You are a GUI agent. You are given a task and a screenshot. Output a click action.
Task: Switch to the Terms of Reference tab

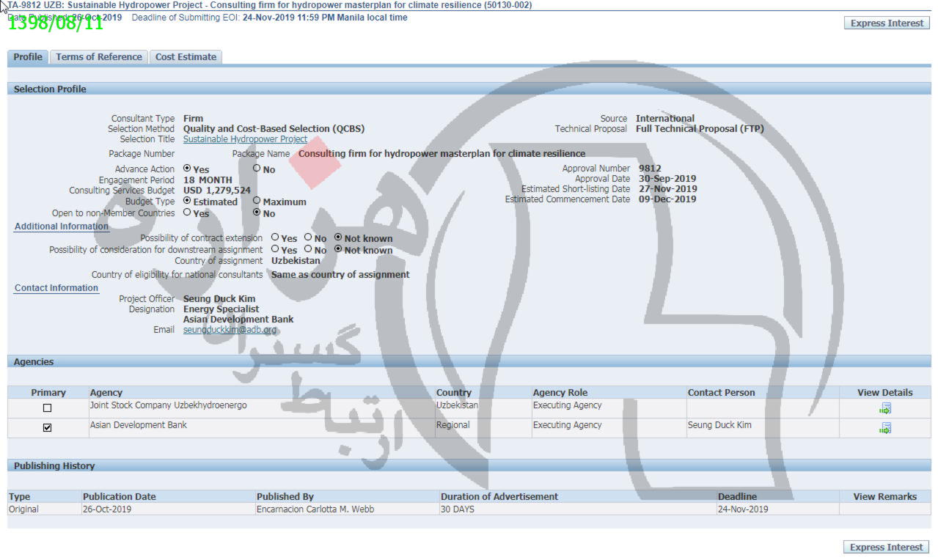(x=99, y=57)
